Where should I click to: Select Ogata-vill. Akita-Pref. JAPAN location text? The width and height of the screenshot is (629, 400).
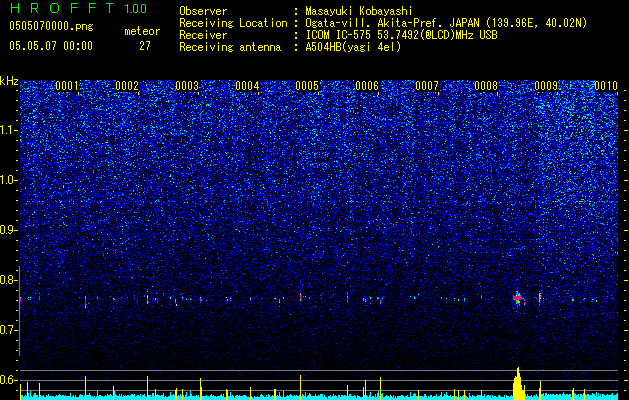coord(446,23)
